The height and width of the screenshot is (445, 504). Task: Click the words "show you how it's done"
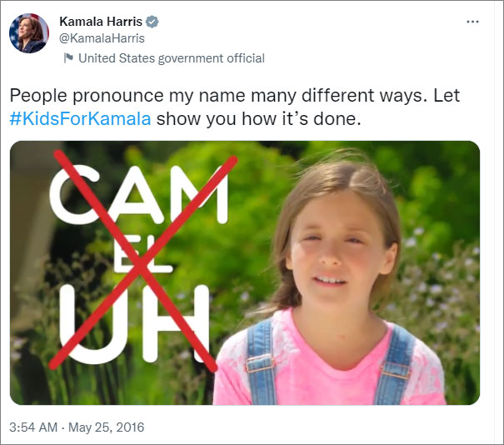(259, 118)
